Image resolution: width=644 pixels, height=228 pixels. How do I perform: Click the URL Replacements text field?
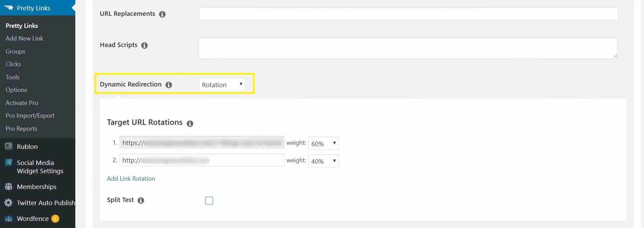408,14
